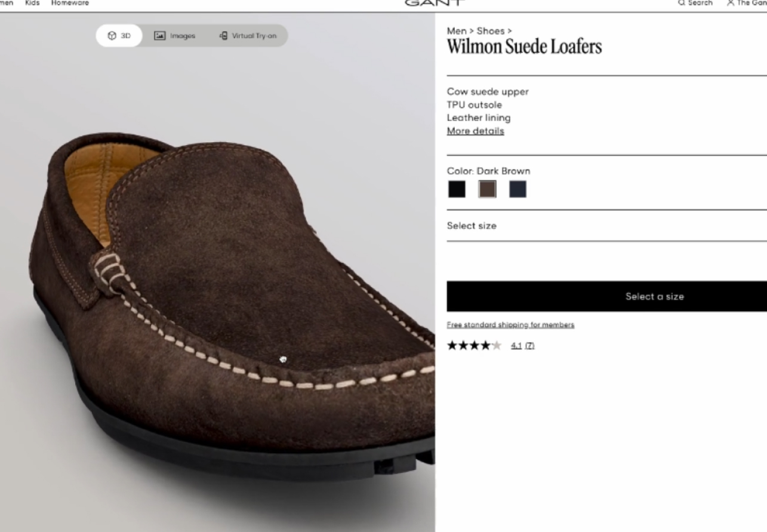
Task: Select the Black color swatch
Action: [x=457, y=189]
